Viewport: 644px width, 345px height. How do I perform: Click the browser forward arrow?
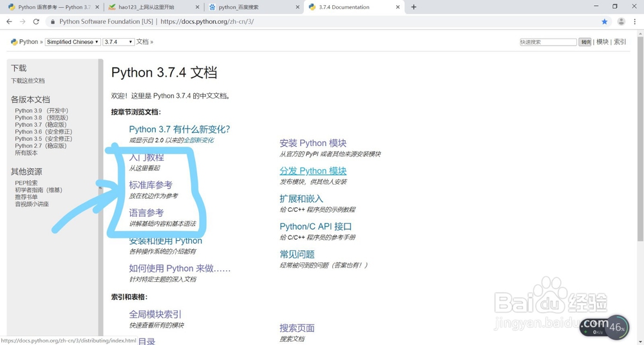(23, 21)
